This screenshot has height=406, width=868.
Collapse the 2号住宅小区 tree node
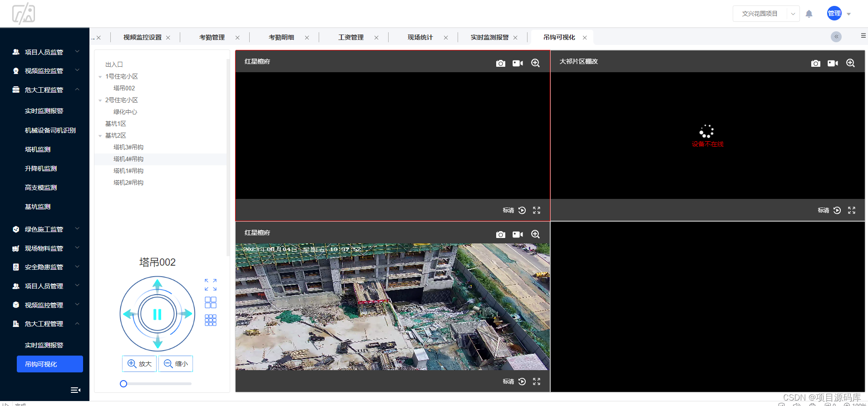pyautogui.click(x=100, y=100)
